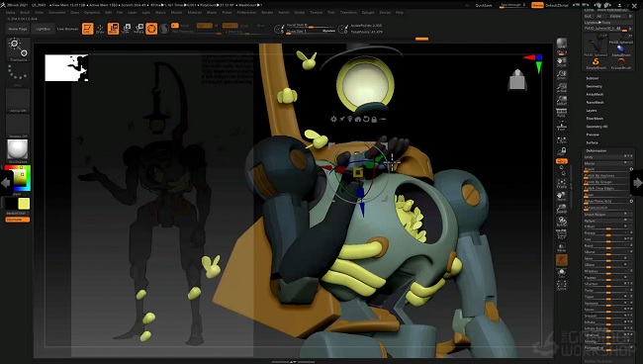Open the Document menu
The height and width of the screenshot is (364, 643).
click(x=57, y=13)
